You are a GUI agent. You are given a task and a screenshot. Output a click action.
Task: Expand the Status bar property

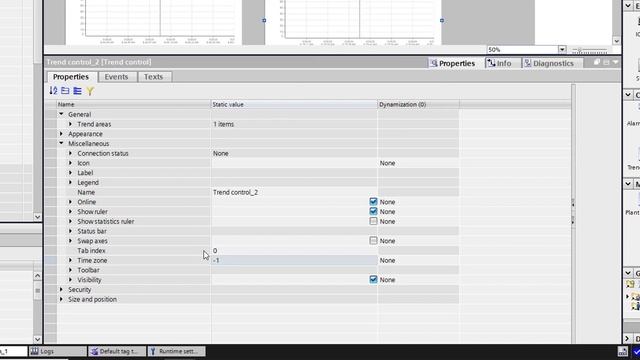pyautogui.click(x=70, y=231)
